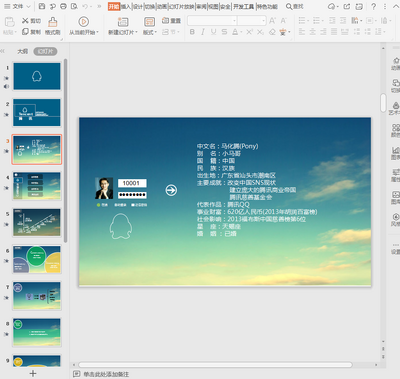The width and height of the screenshot is (400, 379).
Task: Click the Reset (重置) slide icon
Action: [165, 21]
